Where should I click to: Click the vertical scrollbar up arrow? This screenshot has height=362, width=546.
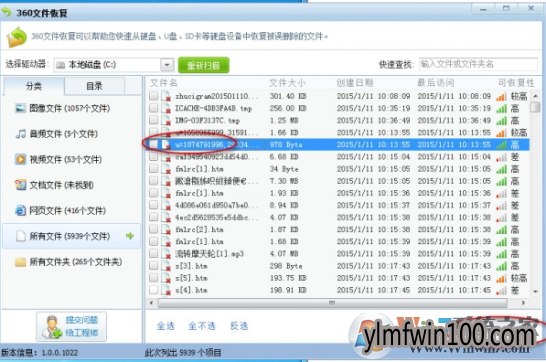pos(535,96)
